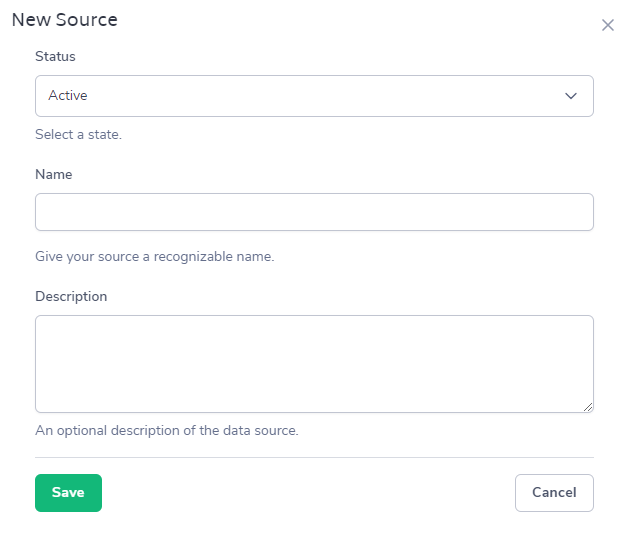632x540 pixels.
Task: Focus the Name input field
Action: [314, 212]
